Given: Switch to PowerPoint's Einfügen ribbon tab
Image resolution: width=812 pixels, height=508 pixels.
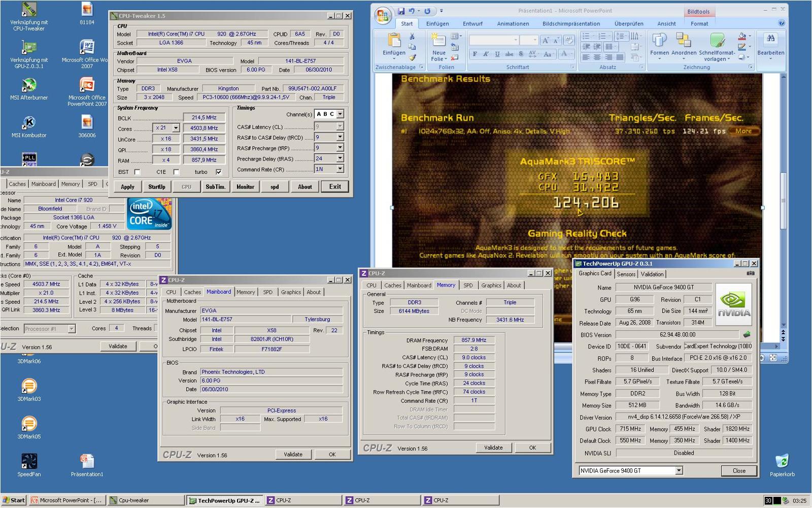Looking at the screenshot, I should click(x=437, y=23).
